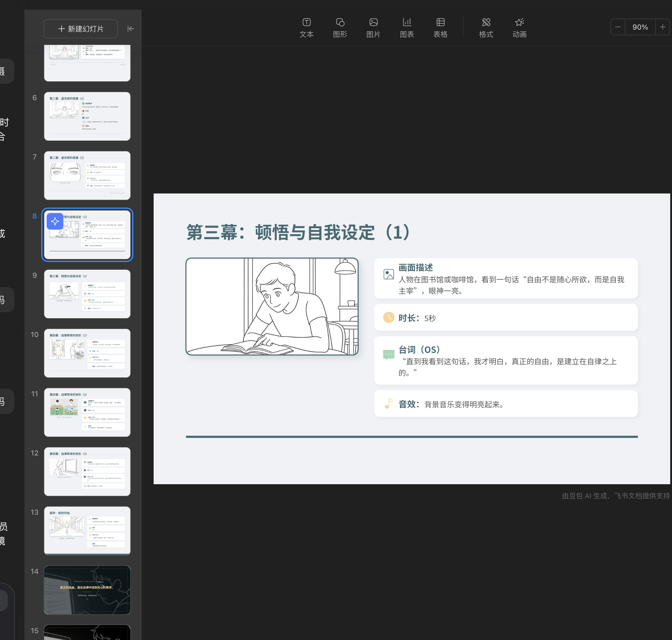Create a new slide with 新建幻灯片

pyautogui.click(x=80, y=29)
